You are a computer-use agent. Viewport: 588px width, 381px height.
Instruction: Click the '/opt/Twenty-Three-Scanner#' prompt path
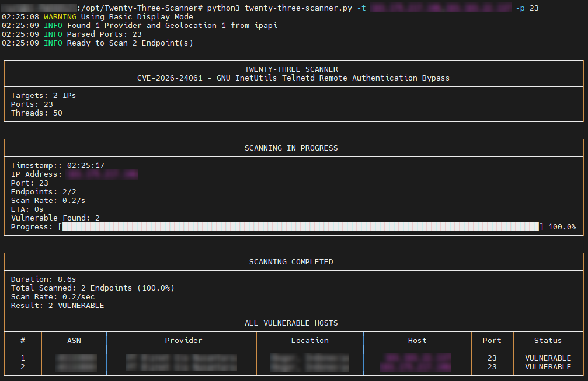click(142, 8)
